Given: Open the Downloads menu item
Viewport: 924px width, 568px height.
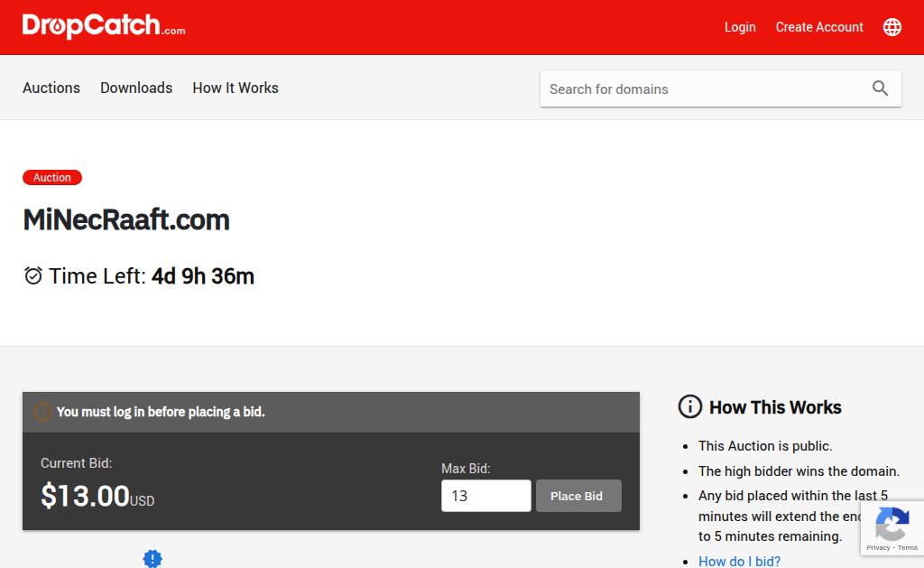Looking at the screenshot, I should [x=136, y=88].
